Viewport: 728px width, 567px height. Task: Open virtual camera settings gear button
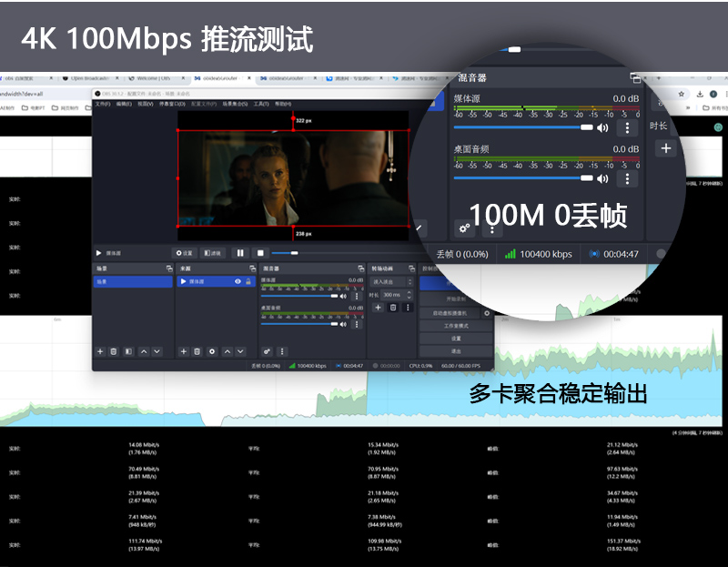pyautogui.click(x=487, y=313)
